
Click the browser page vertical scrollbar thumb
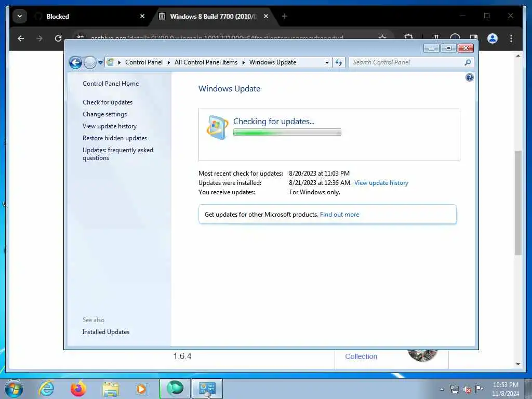point(518,203)
